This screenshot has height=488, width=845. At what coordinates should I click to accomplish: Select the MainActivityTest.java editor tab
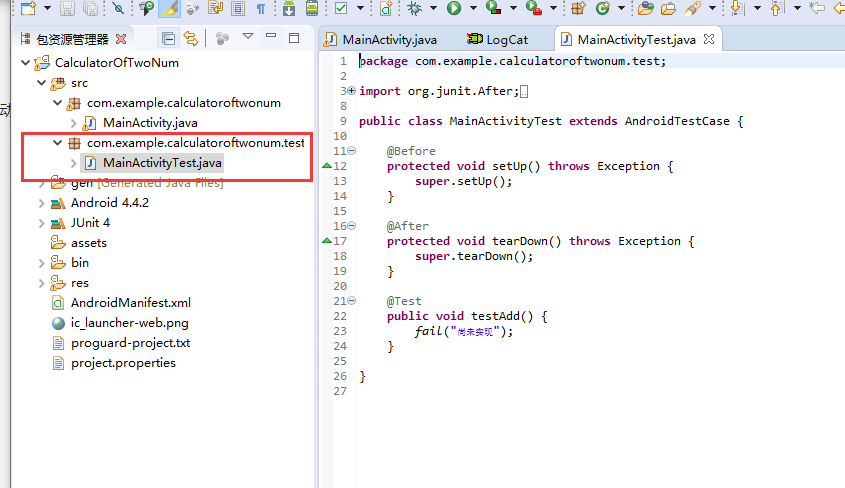tap(636, 39)
